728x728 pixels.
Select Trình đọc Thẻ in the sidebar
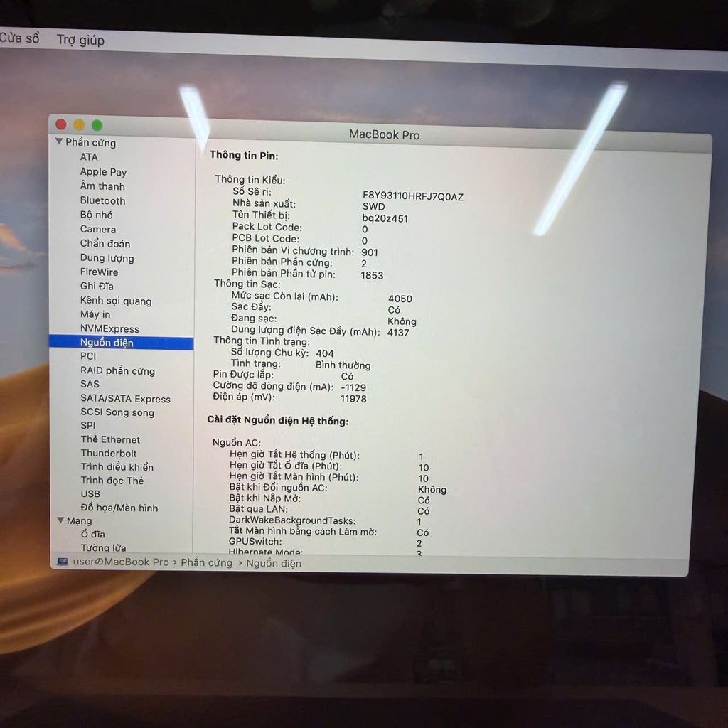[112, 480]
